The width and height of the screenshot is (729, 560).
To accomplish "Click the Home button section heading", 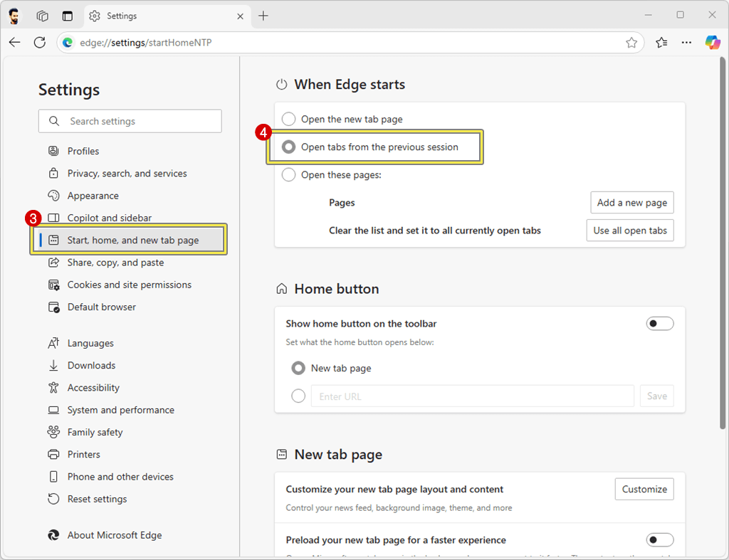I will click(x=337, y=289).
